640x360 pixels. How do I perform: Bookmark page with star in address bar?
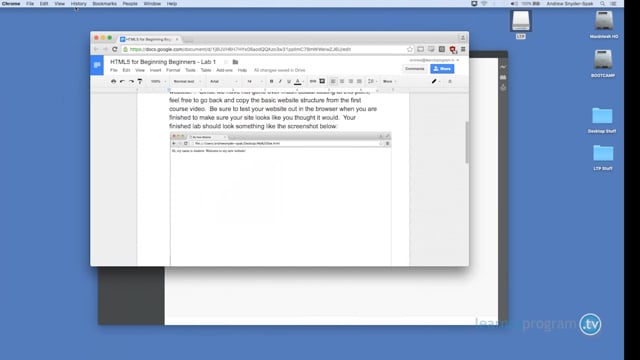click(x=409, y=49)
